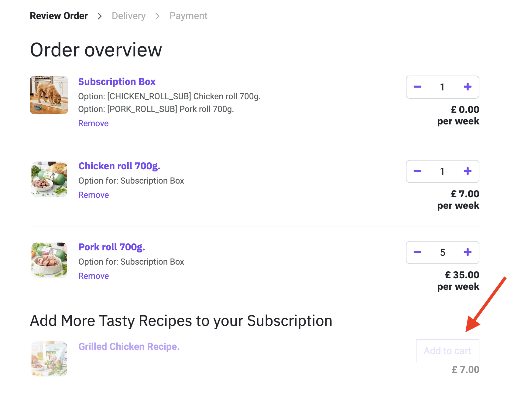
Task: Remove the Subscription Box from order
Action: click(93, 124)
